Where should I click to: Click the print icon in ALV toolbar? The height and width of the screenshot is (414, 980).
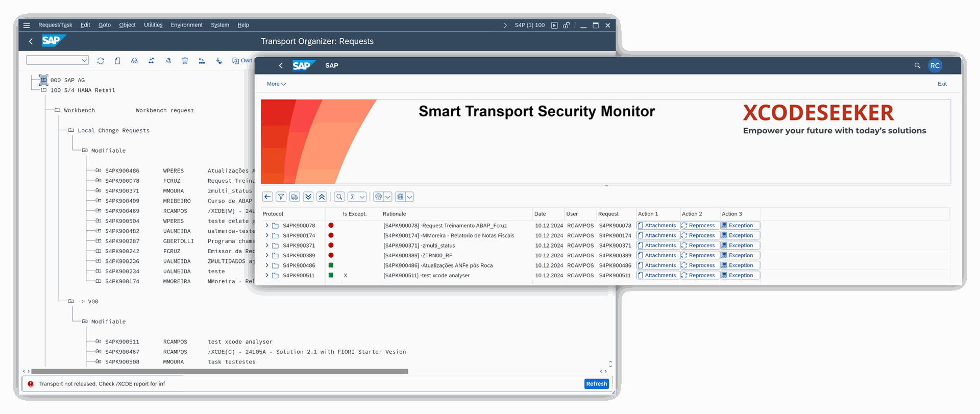click(378, 197)
